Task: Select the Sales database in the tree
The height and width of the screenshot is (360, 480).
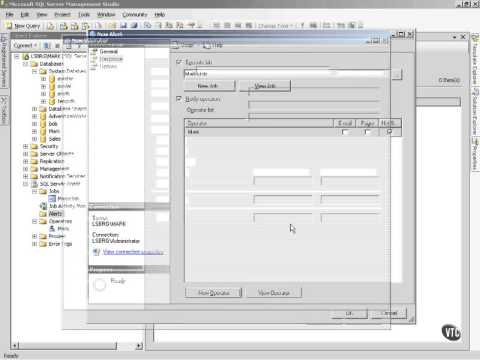Action: (55, 139)
